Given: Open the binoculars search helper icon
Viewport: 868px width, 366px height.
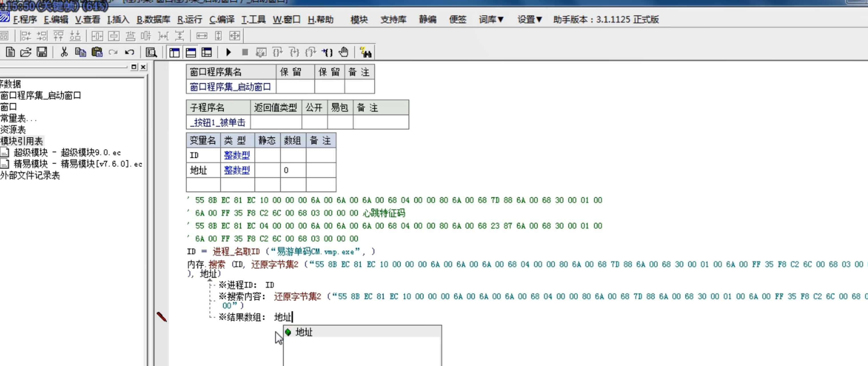Looking at the screenshot, I should pyautogui.click(x=365, y=52).
